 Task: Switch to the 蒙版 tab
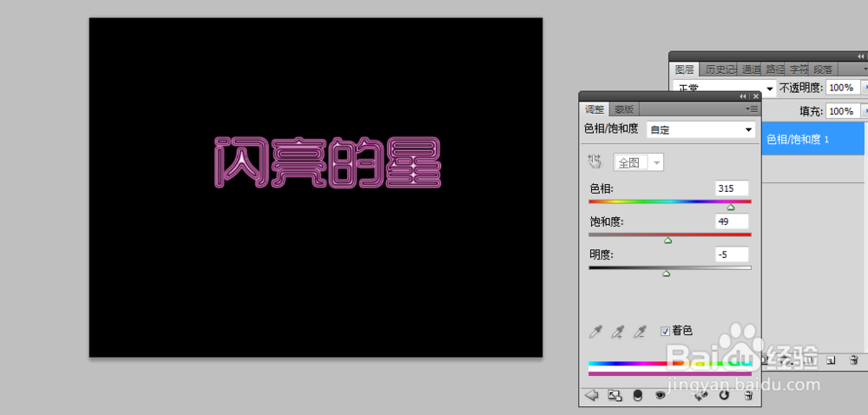click(624, 109)
